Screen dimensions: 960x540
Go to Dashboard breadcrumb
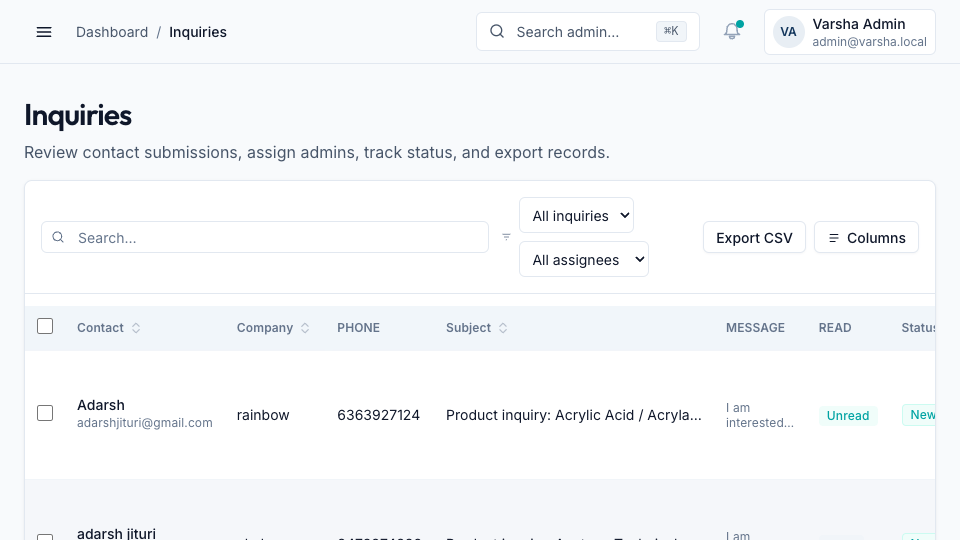(112, 32)
